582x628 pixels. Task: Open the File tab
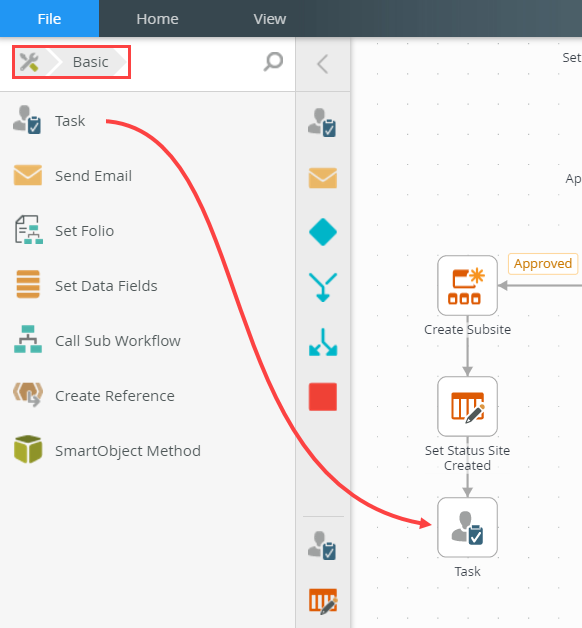pos(49,18)
